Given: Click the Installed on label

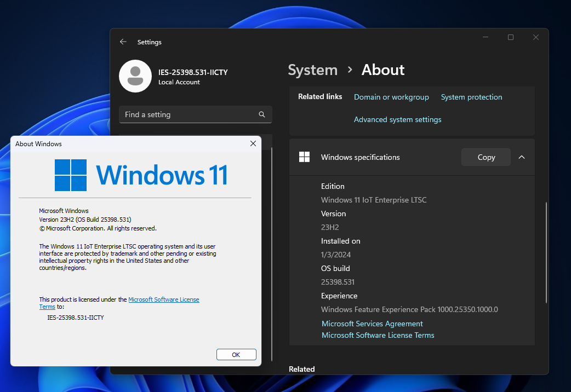Looking at the screenshot, I should (340, 241).
